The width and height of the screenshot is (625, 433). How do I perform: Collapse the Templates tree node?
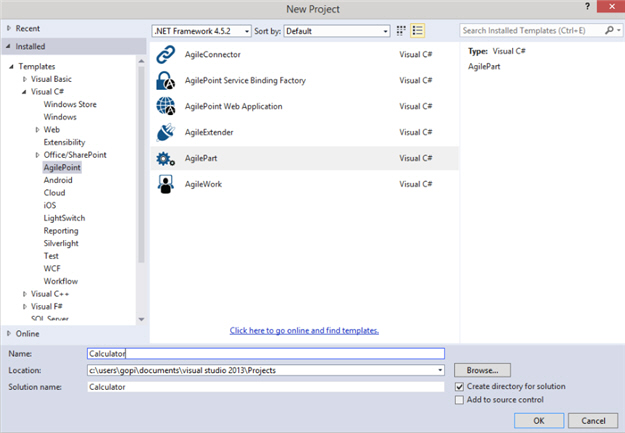point(12,67)
